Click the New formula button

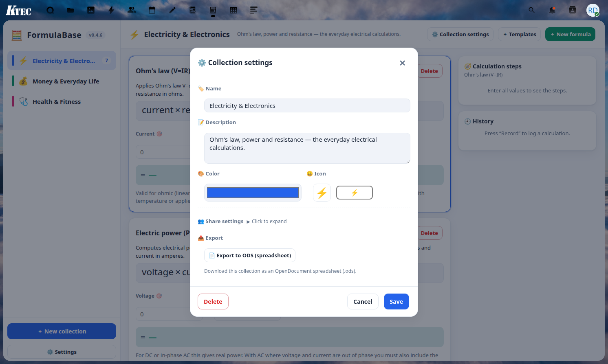571,34
